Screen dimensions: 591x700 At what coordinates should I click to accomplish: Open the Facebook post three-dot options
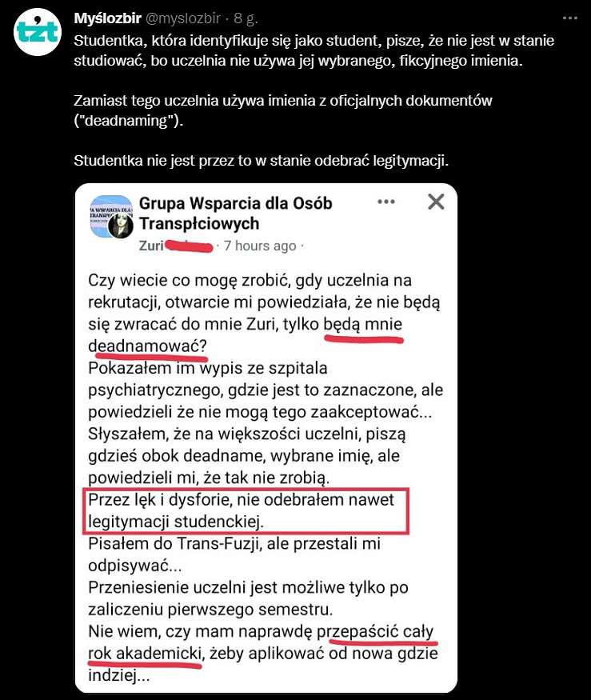click(x=386, y=202)
